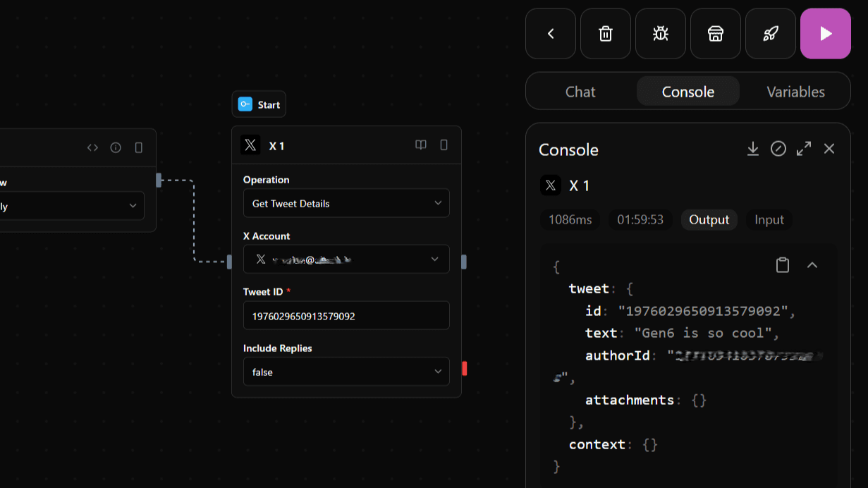Switch to the Variables tab

click(795, 92)
